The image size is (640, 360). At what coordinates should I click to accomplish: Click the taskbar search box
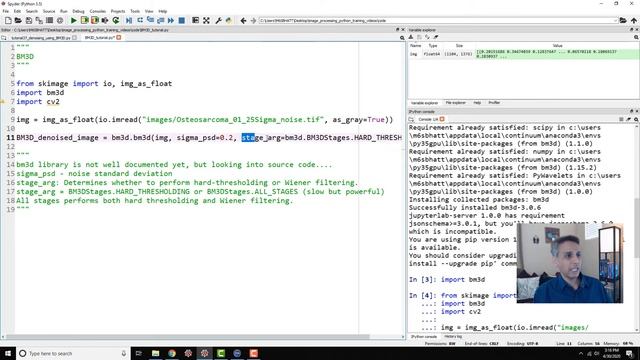pos(73,353)
